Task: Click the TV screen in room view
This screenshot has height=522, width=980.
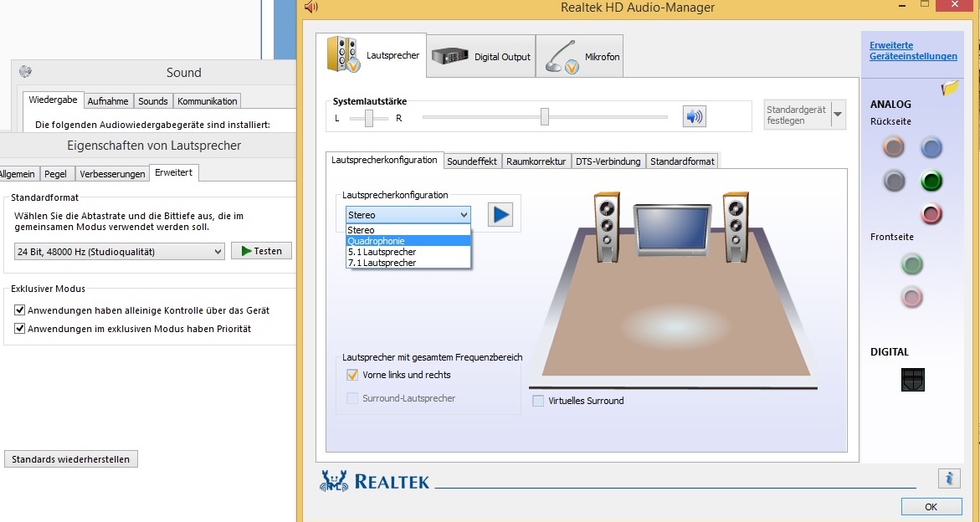Action: click(x=673, y=230)
